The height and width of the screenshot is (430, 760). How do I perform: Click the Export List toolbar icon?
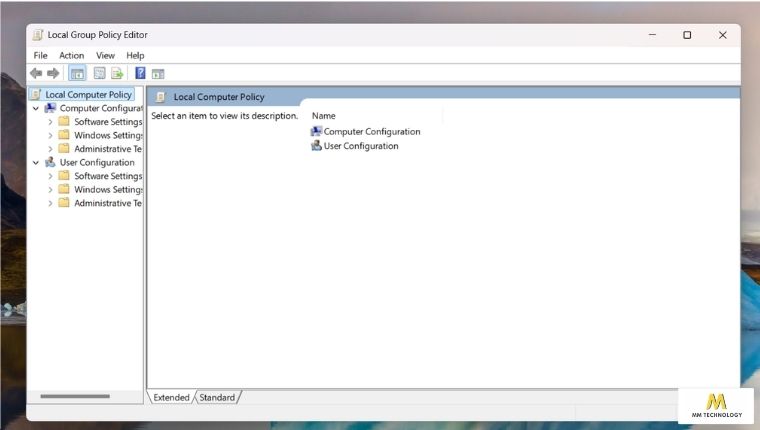pos(117,73)
